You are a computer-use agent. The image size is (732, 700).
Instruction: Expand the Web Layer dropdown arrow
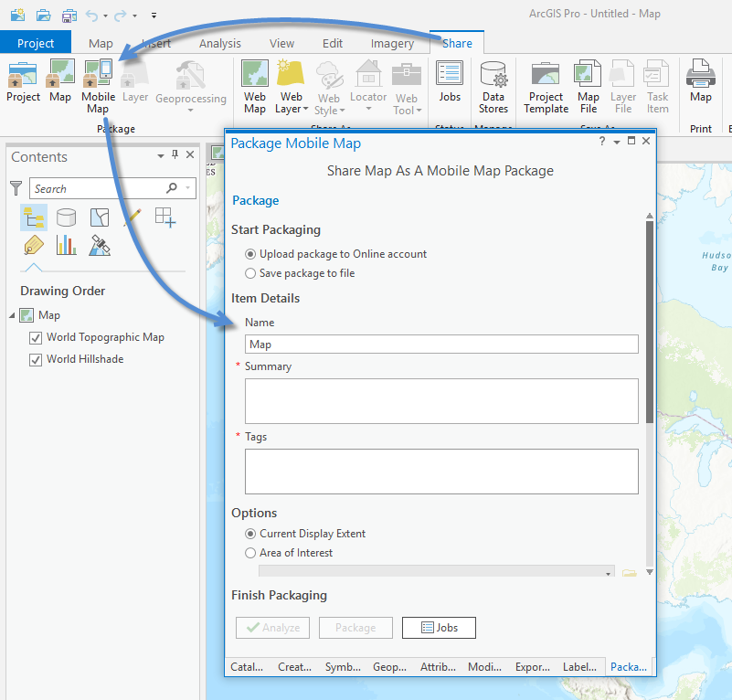(x=306, y=109)
